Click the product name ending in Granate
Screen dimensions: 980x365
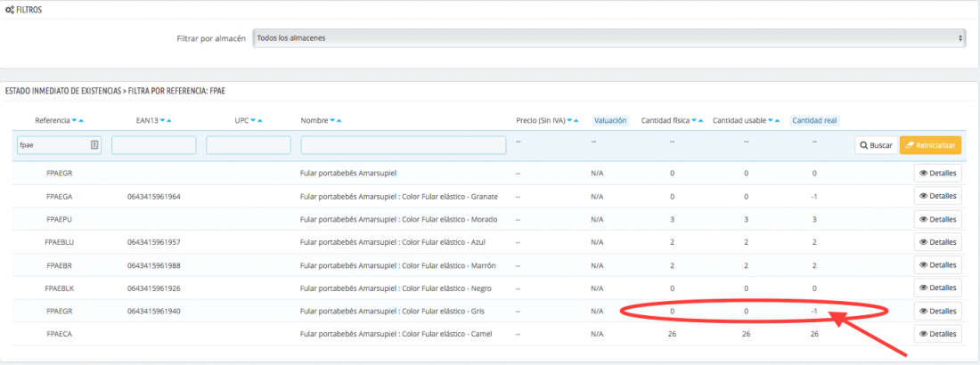pos(399,197)
